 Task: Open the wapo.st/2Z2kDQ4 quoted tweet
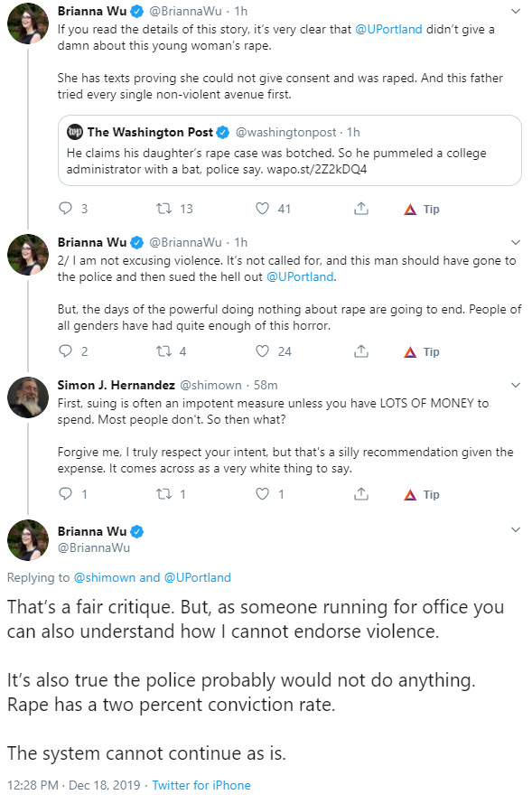(290, 150)
